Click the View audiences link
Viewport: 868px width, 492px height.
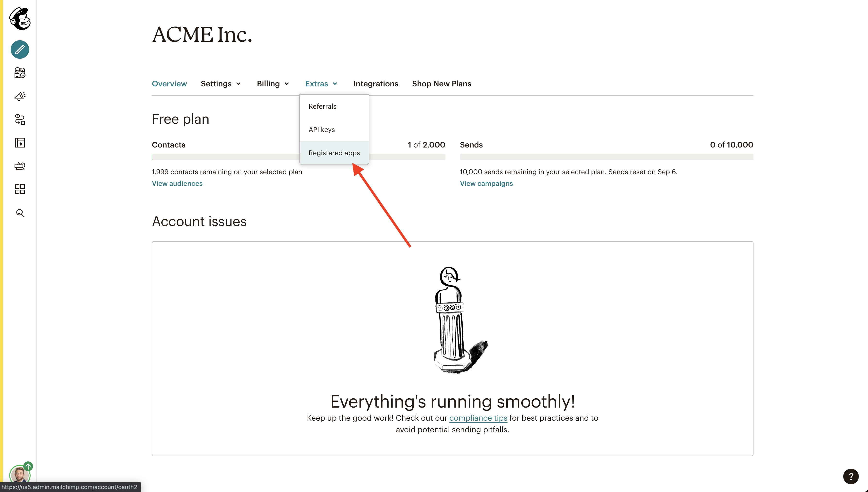pyautogui.click(x=177, y=183)
